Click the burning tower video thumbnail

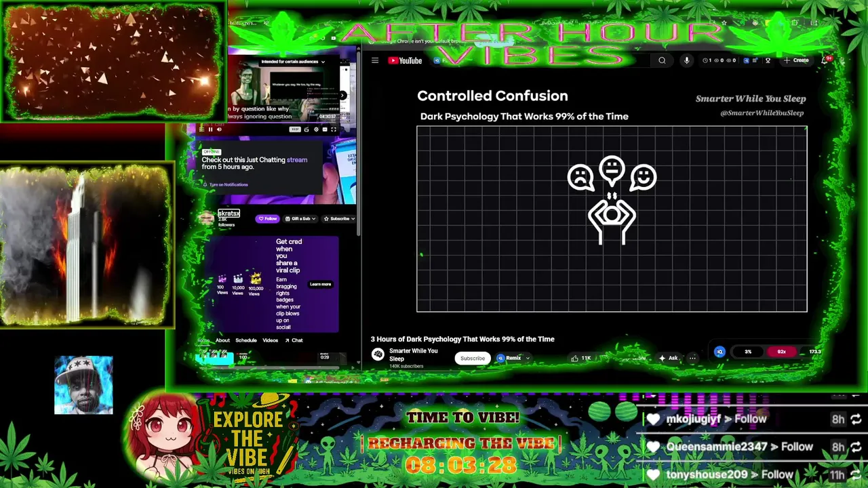coord(85,244)
